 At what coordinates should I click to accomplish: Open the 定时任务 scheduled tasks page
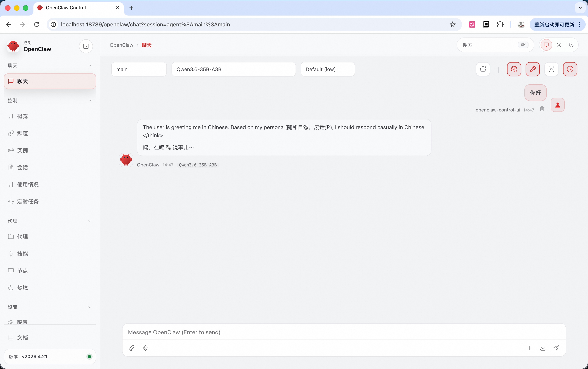[x=50, y=202]
